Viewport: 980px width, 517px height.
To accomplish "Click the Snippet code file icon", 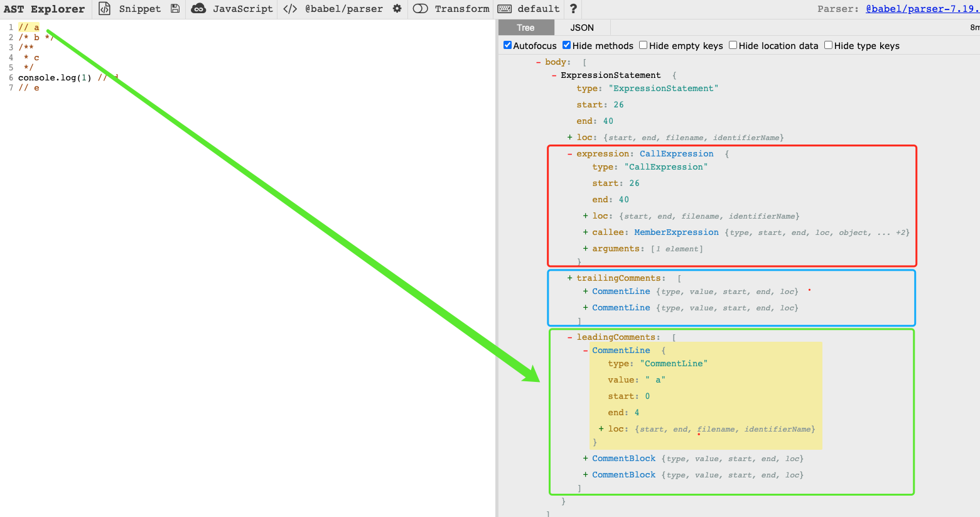I will 105,9.
